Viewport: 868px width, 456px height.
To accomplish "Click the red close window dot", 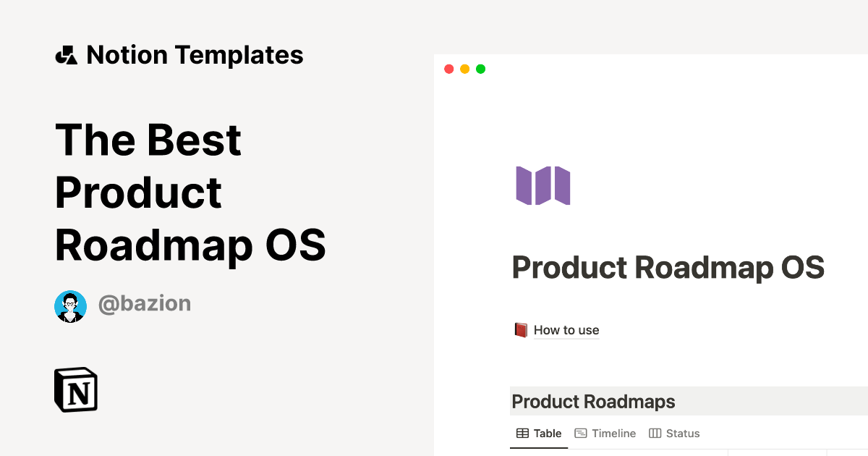I will [448, 69].
